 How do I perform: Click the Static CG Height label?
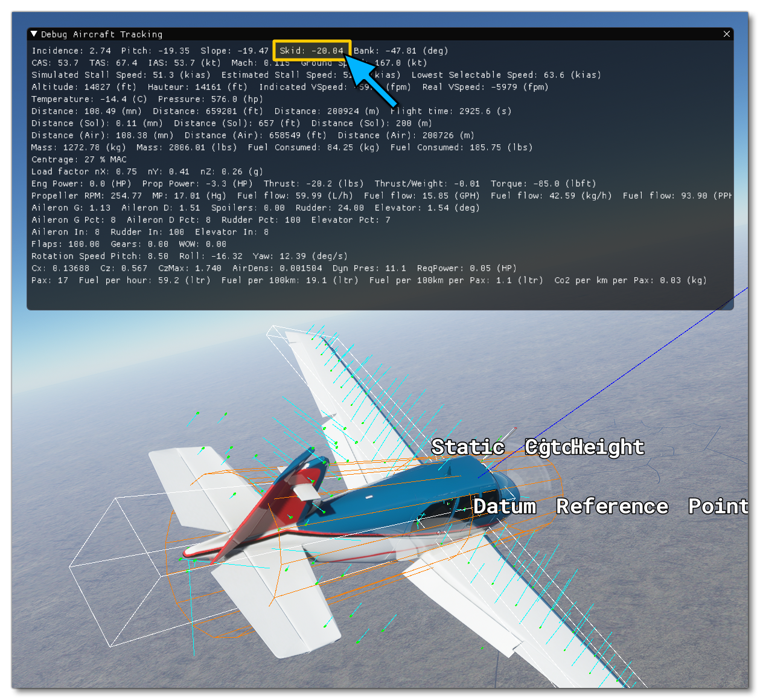(537, 448)
